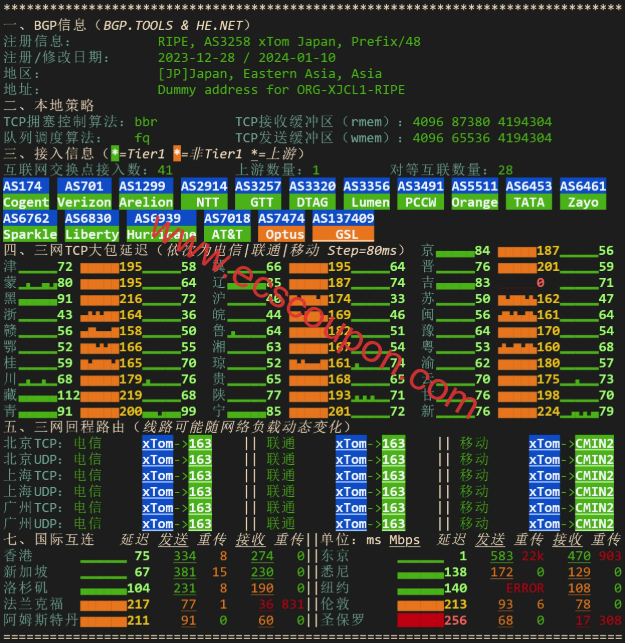This screenshot has height=643, width=625.
Task: Click the region text [JP]Japan, Eastern Asia
Action: pos(270,73)
